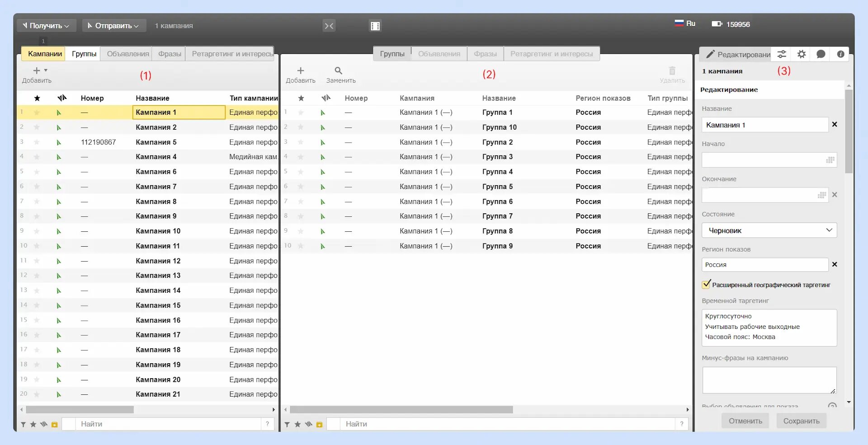Screen dimensions: 868x445
Task: Click the edit panel vertical scrollbar
Action: [x=849, y=131]
